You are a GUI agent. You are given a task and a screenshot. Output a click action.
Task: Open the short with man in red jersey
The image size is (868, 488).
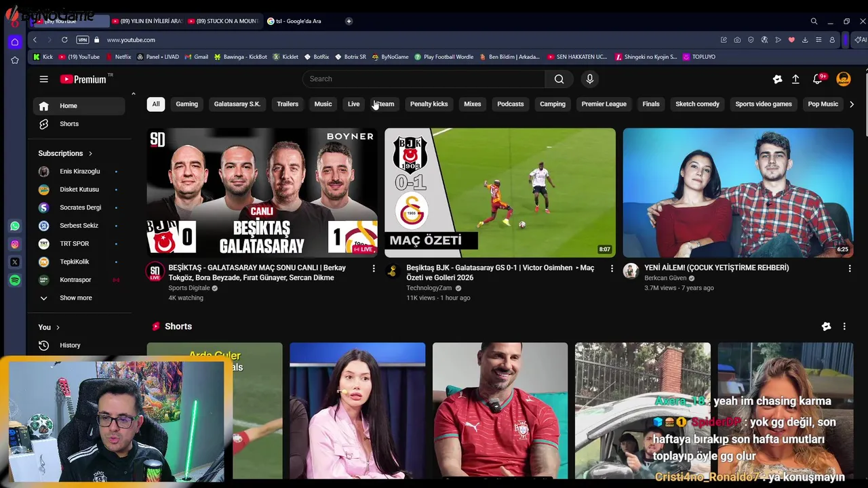(500, 411)
